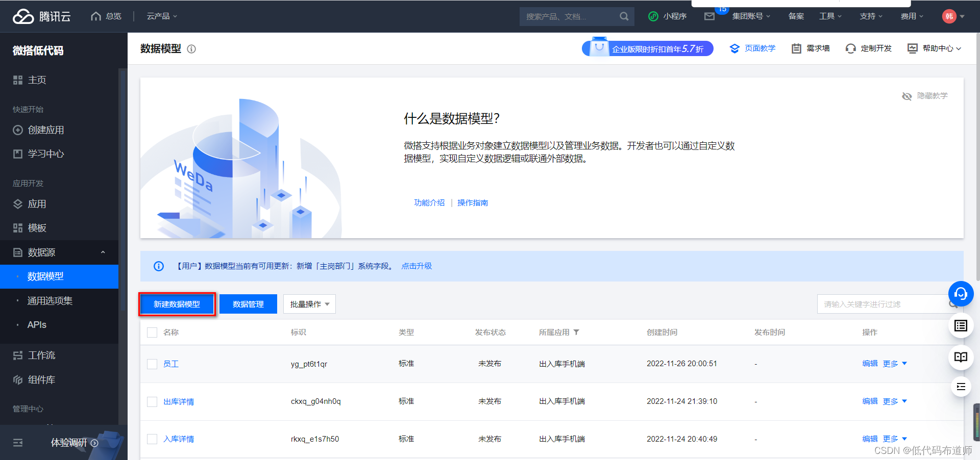Expand the 工具 dropdown
This screenshot has width=980, height=460.
click(830, 16)
